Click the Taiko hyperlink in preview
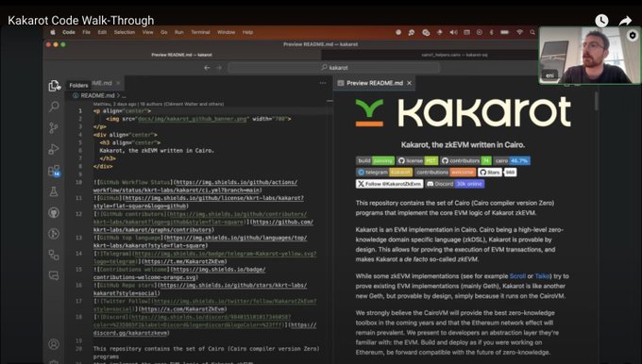 (x=543, y=276)
